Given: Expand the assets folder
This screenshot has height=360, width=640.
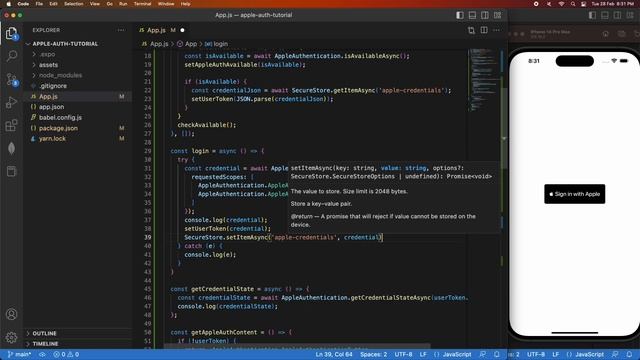Looking at the screenshot, I should point(48,65).
